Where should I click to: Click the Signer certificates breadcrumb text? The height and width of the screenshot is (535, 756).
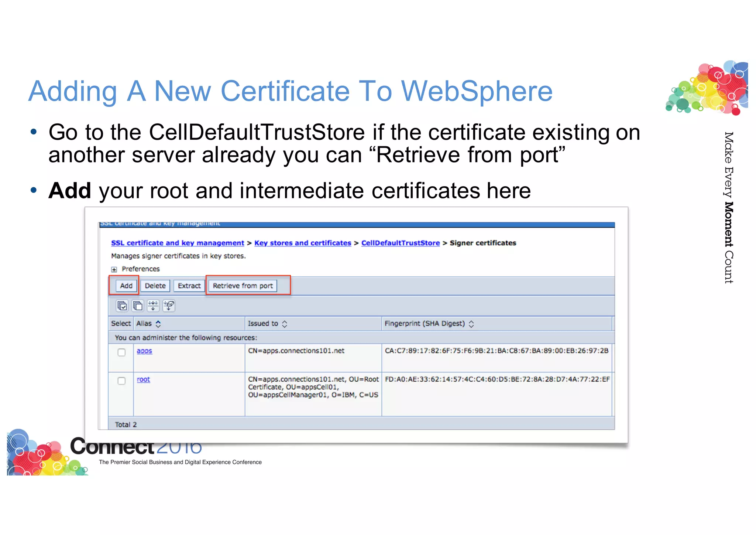tap(483, 243)
